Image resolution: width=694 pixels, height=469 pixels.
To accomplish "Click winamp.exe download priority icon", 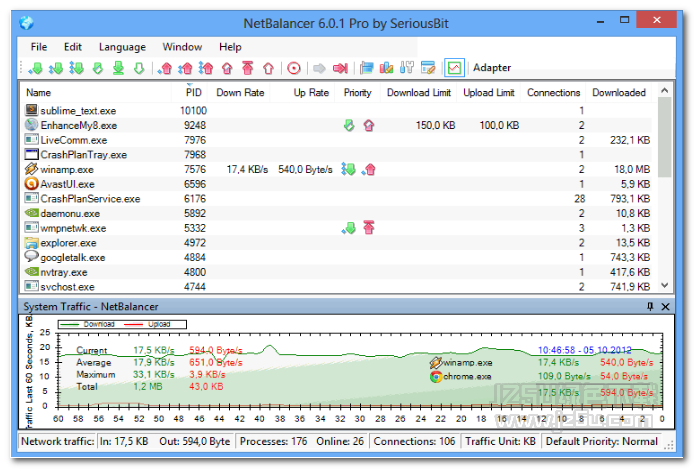I will coord(348,169).
